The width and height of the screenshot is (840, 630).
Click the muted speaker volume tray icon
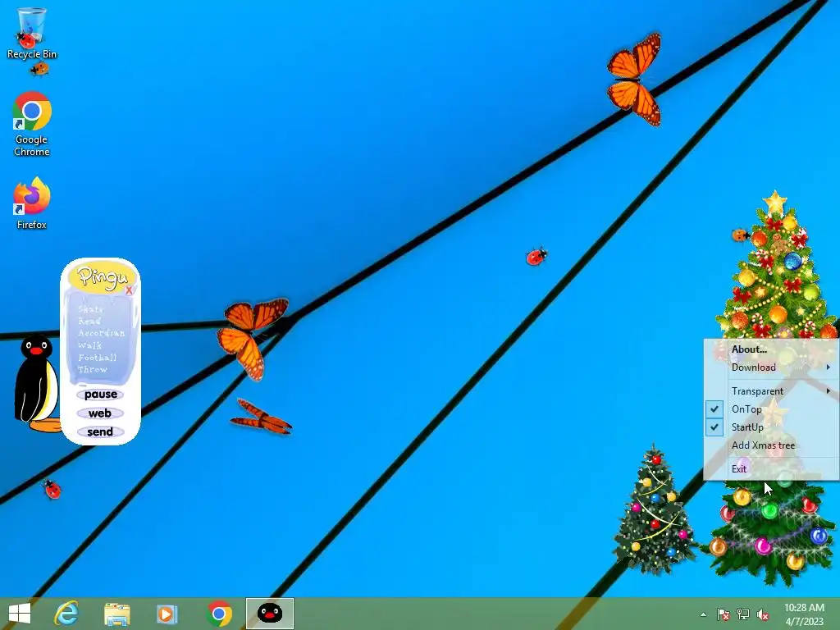[763, 614]
